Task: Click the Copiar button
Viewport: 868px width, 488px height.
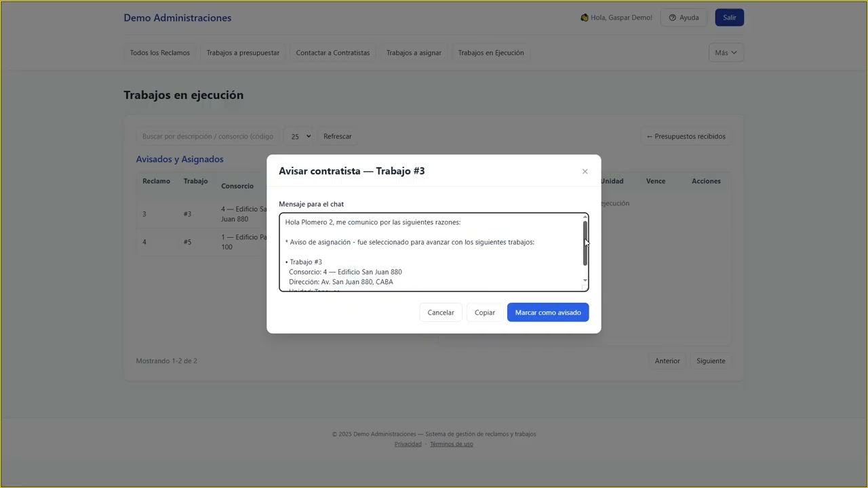Action: point(485,312)
